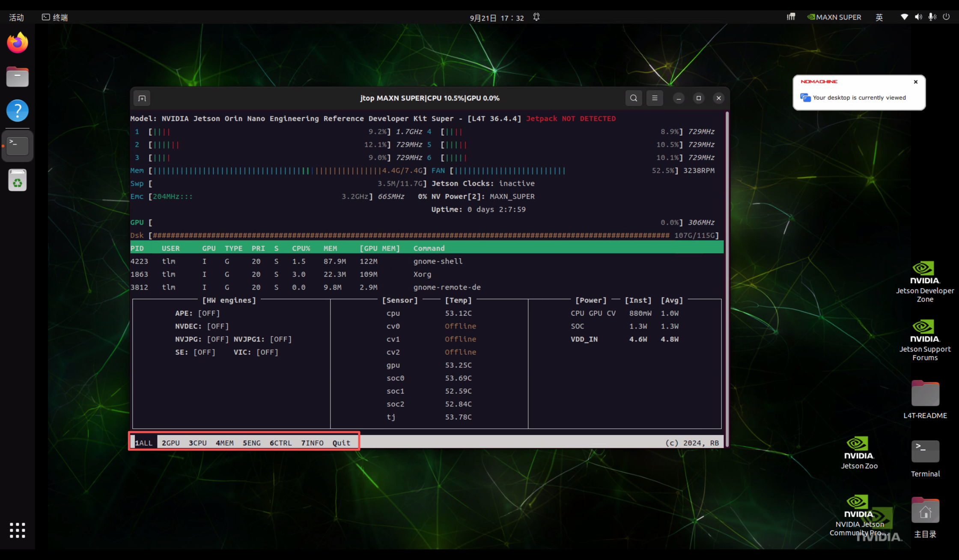Click the NoMachine notification message
Image resolution: width=959 pixels, height=560 pixels.
pyautogui.click(x=859, y=98)
